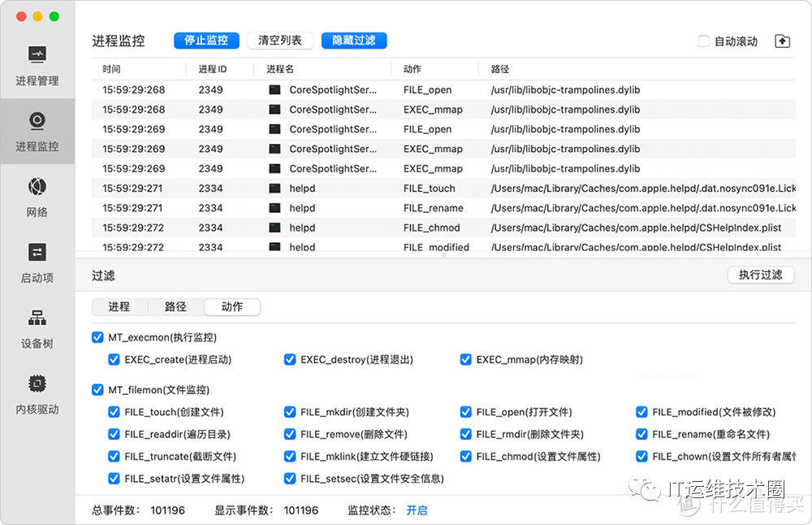Uncheck MT_filemon(文件监控) group checkbox
The height and width of the screenshot is (525, 812).
98,390
